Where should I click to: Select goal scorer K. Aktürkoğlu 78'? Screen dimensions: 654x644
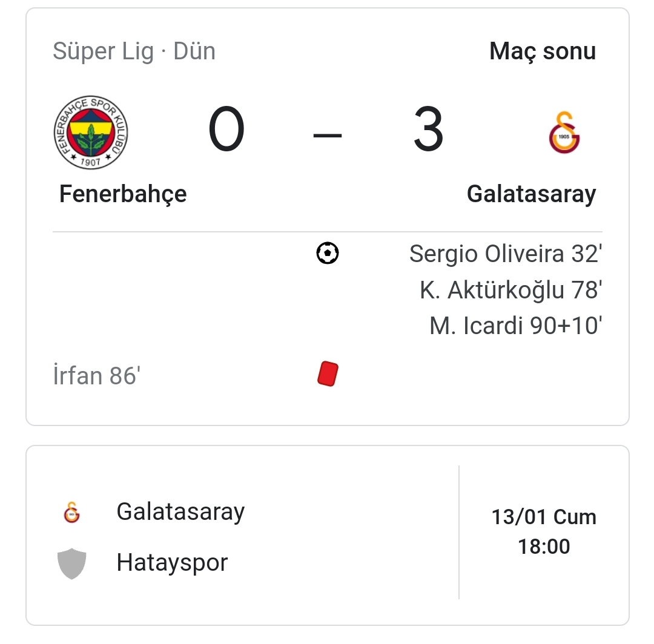[511, 290]
